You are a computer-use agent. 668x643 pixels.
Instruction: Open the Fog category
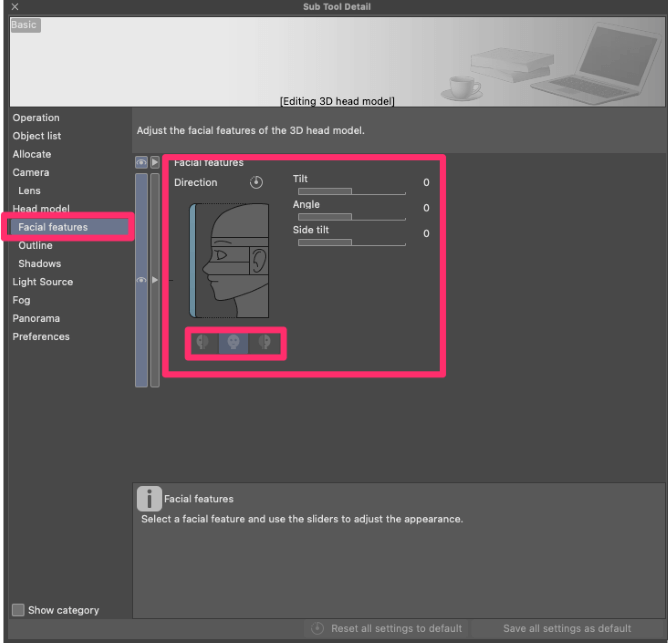(21, 300)
